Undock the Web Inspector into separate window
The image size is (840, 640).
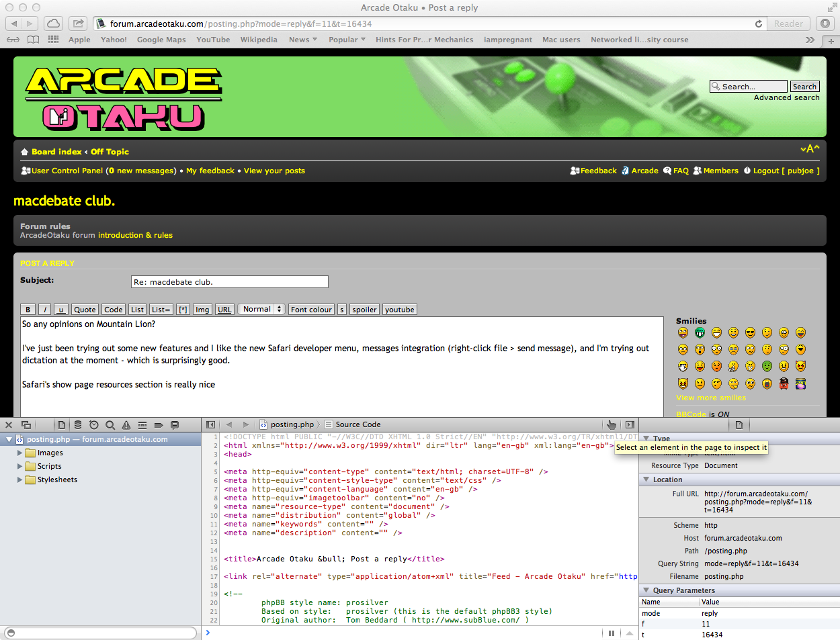click(26, 424)
